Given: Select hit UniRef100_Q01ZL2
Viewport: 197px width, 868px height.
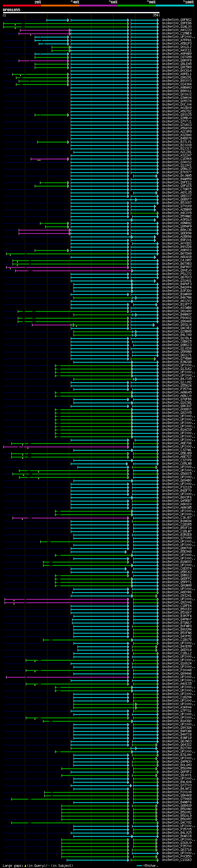Looking at the screenshot, I should click(x=176, y=47).
